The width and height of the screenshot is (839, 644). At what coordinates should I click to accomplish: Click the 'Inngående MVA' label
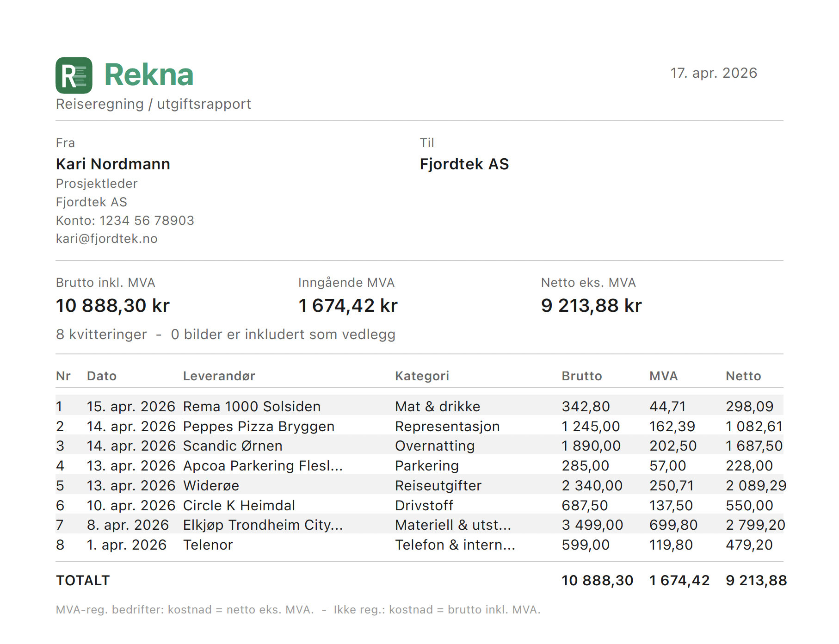(346, 283)
